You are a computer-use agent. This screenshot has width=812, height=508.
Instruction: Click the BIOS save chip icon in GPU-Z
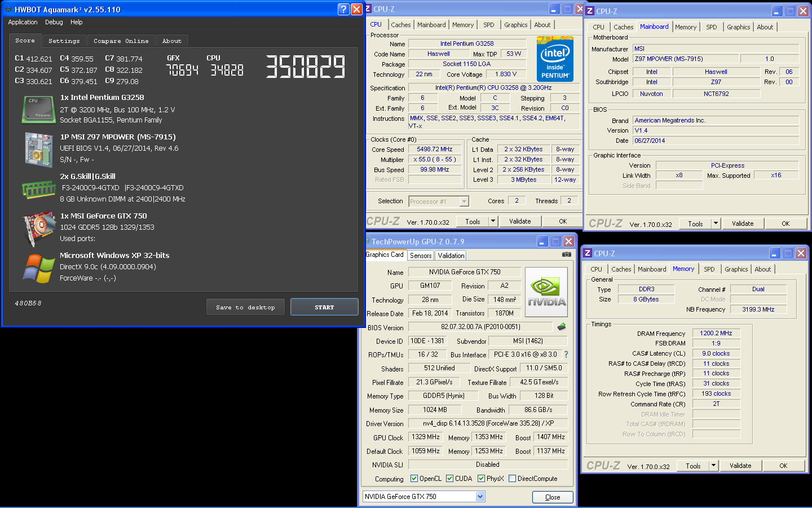(x=562, y=327)
